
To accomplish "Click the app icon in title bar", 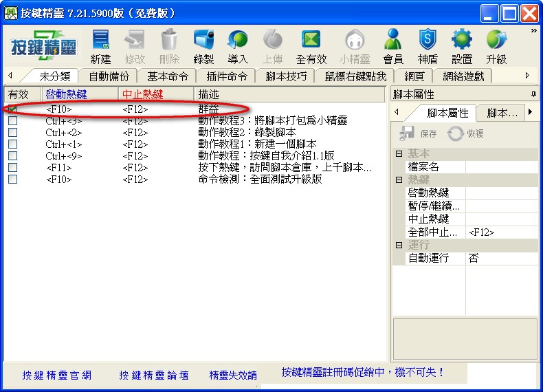I will 10,13.
